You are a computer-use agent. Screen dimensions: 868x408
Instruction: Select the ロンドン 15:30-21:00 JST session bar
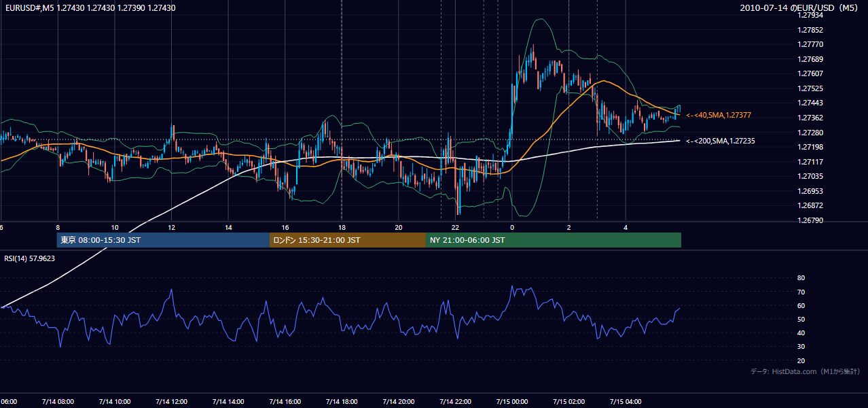[x=348, y=240]
